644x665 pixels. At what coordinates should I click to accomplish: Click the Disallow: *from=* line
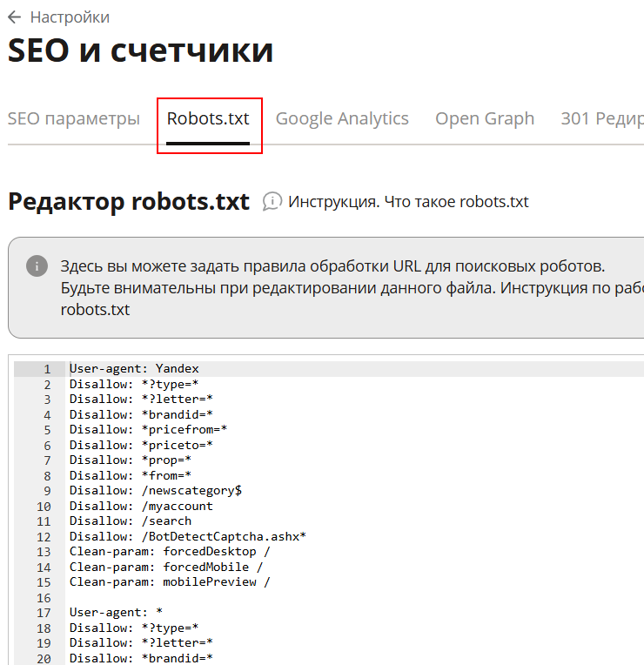pyautogui.click(x=131, y=475)
